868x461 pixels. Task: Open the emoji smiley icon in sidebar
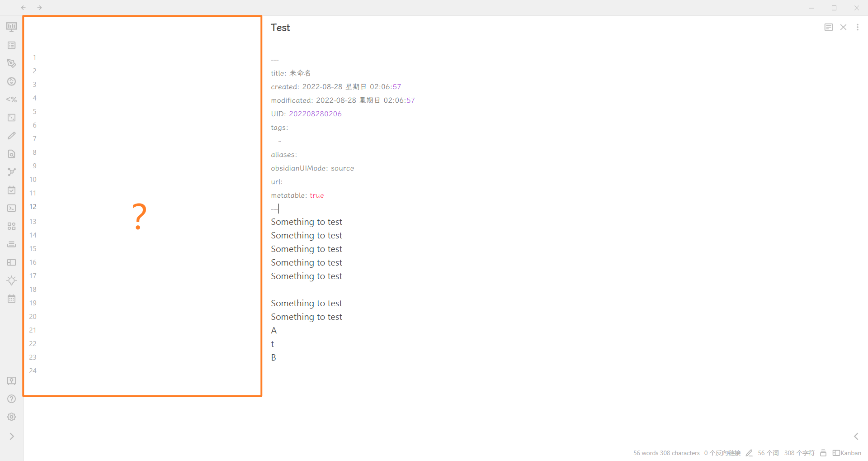pos(11,81)
